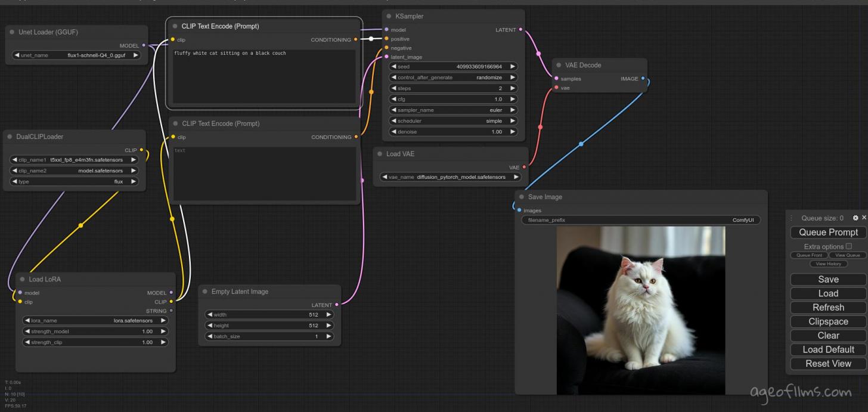Click the strength_model value slider
The image size is (868, 412).
95,332
